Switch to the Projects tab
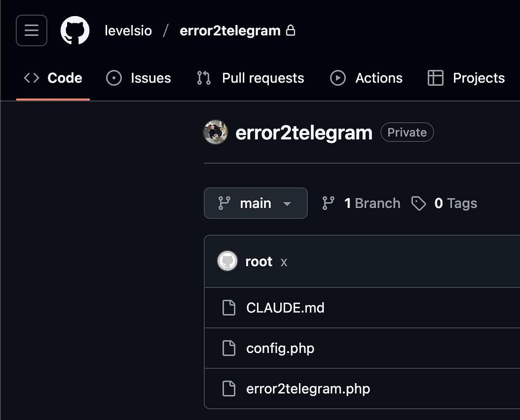 (x=466, y=78)
